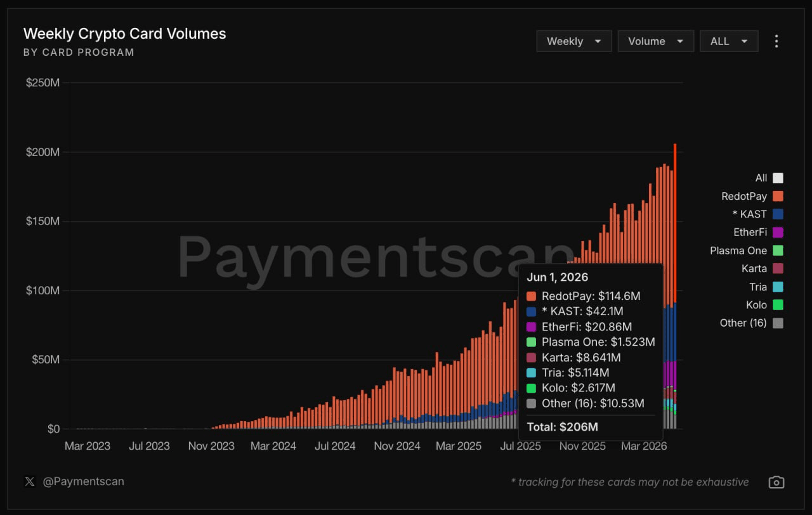
Task: Click the "Nov 2024" x-axis label
Action: coord(397,446)
